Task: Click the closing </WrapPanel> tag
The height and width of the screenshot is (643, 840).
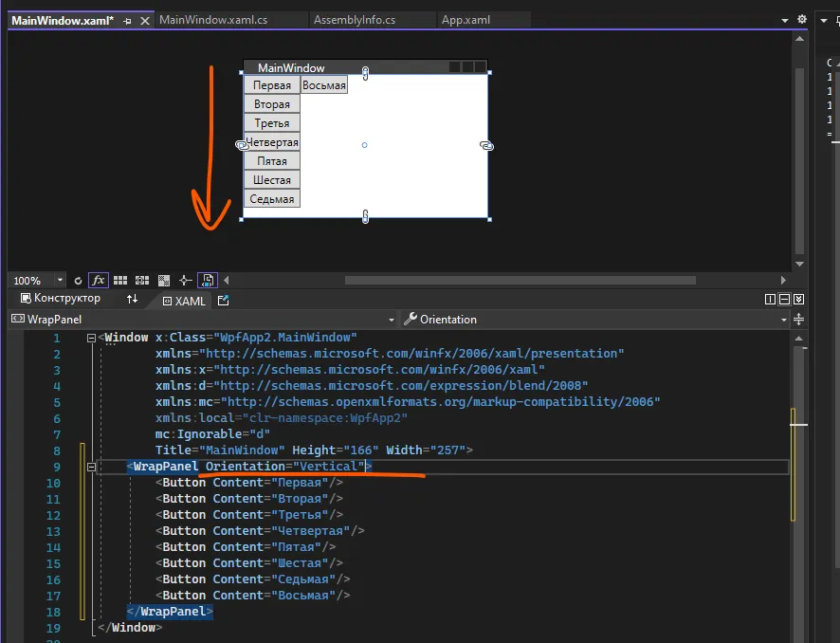Action: [170, 612]
